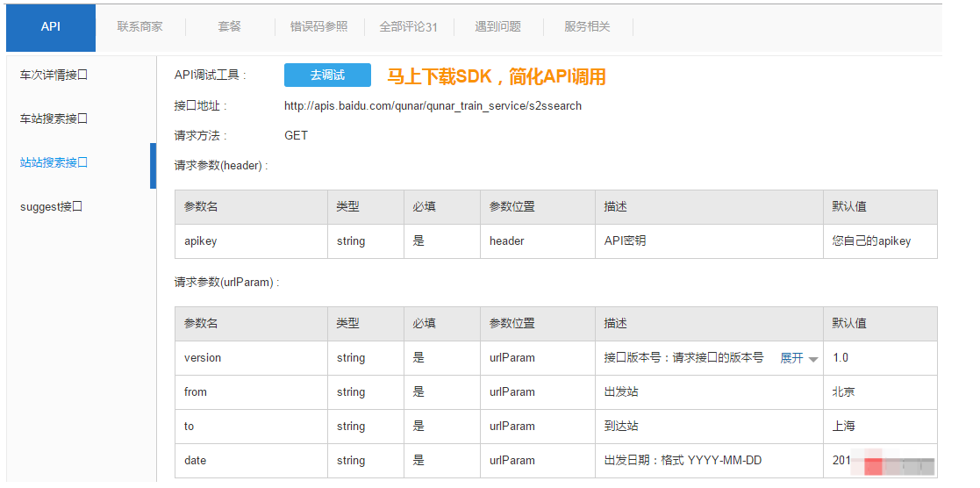Open the 错误码参照 tab

point(318,27)
